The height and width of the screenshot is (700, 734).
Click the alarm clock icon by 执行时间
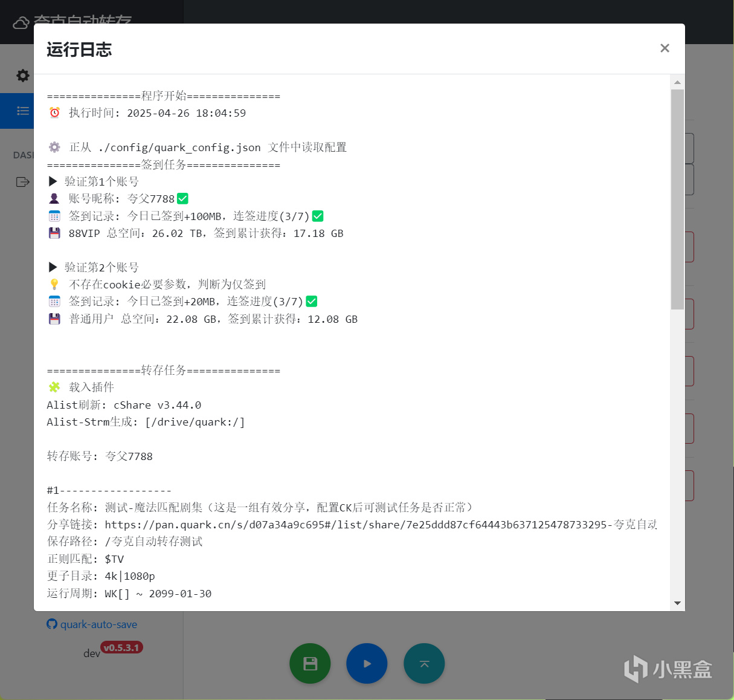click(x=54, y=112)
